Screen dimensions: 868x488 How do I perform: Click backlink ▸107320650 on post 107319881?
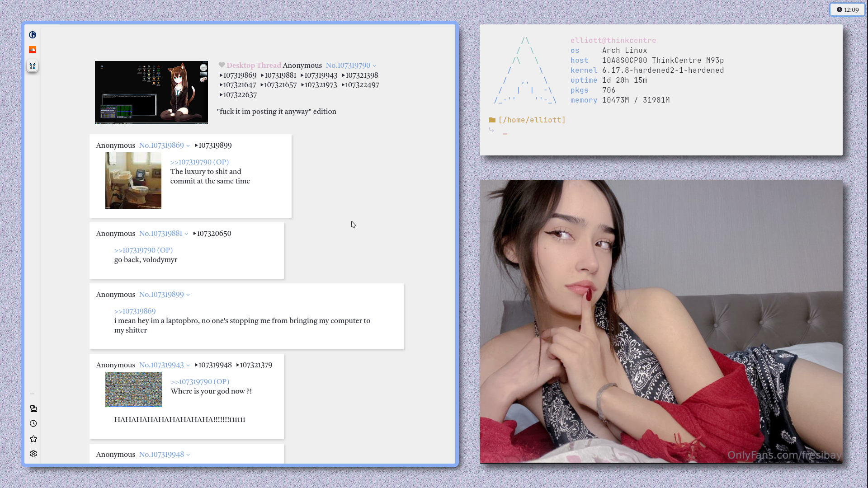(x=212, y=234)
